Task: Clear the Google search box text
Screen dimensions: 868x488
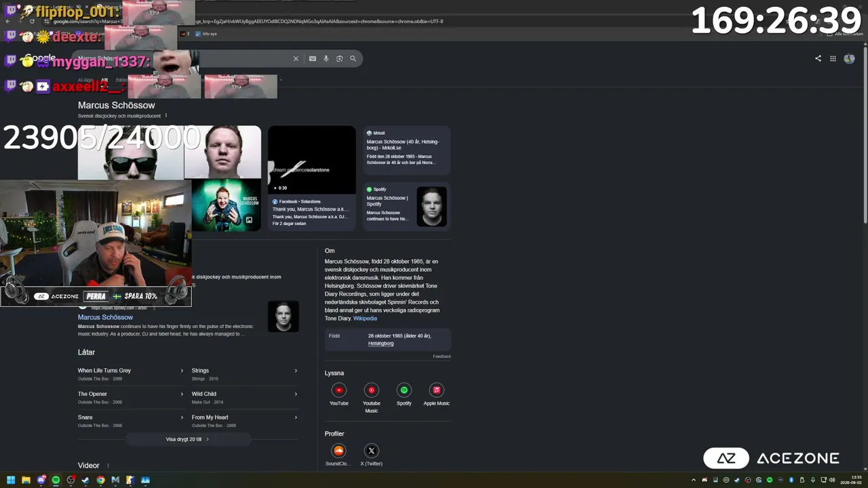Action: pyautogui.click(x=296, y=59)
